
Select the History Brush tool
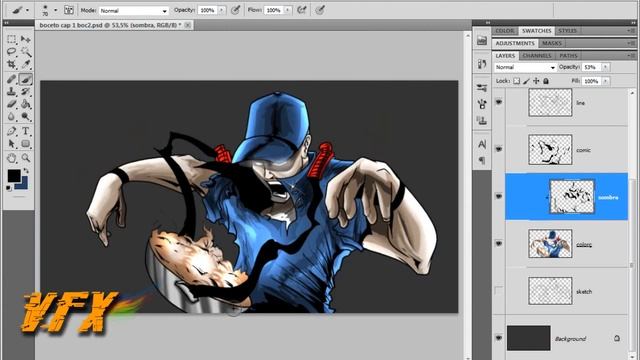pos(26,91)
